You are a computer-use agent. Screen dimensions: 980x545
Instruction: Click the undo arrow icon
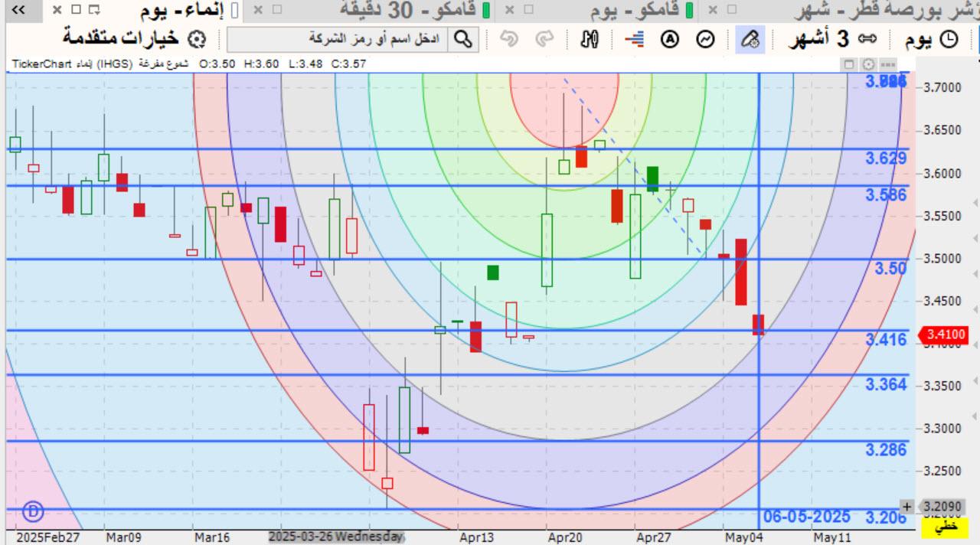point(509,39)
